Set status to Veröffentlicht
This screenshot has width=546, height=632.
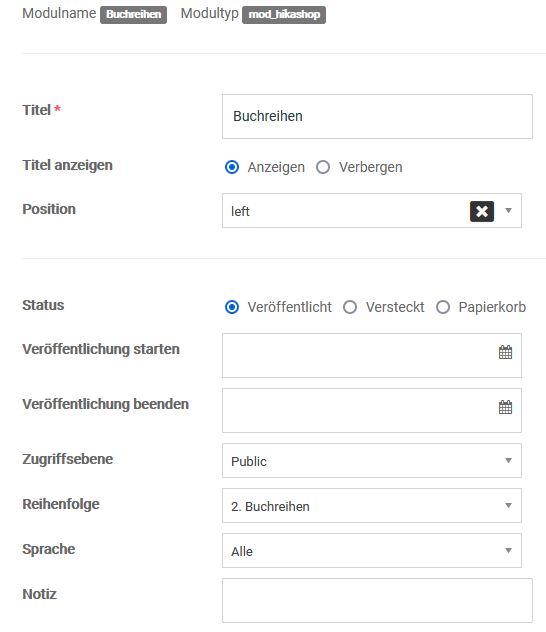coord(232,307)
